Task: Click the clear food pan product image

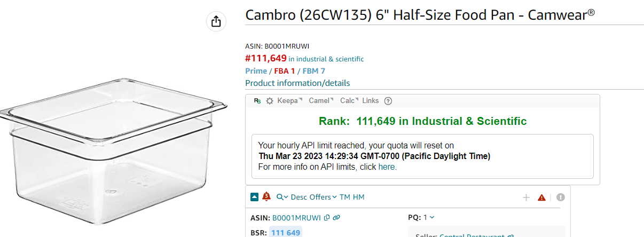Action: coord(113,143)
